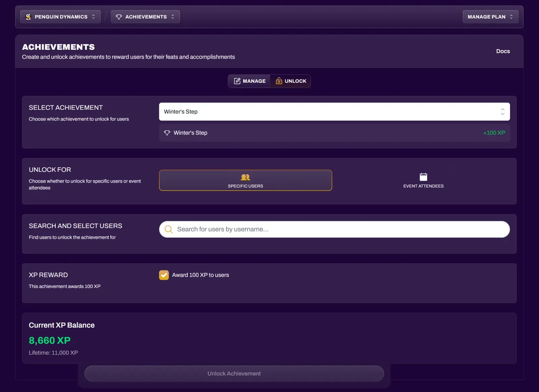Image resolution: width=539 pixels, height=392 pixels.
Task: Switch to the Unlock tab
Action: 290,81
